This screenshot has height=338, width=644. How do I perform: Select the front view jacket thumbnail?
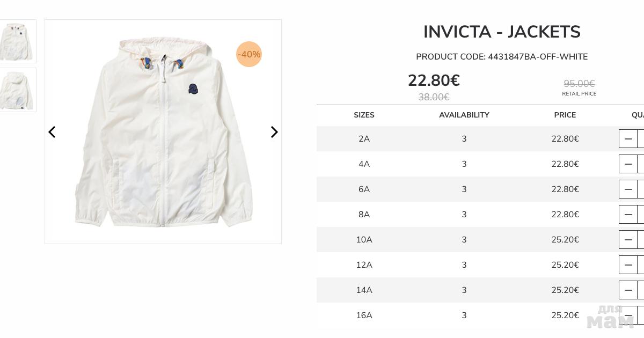(x=17, y=41)
